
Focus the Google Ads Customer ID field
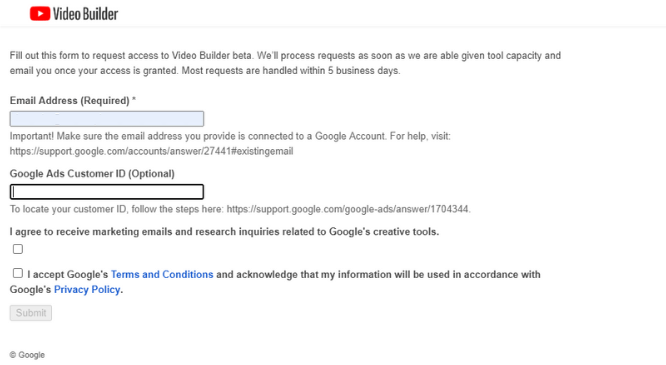[x=107, y=192]
